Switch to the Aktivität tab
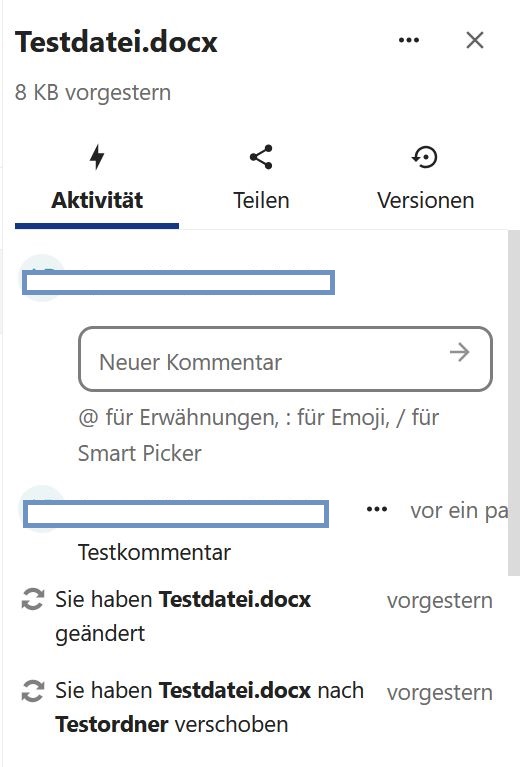520x767 pixels. tap(97, 185)
